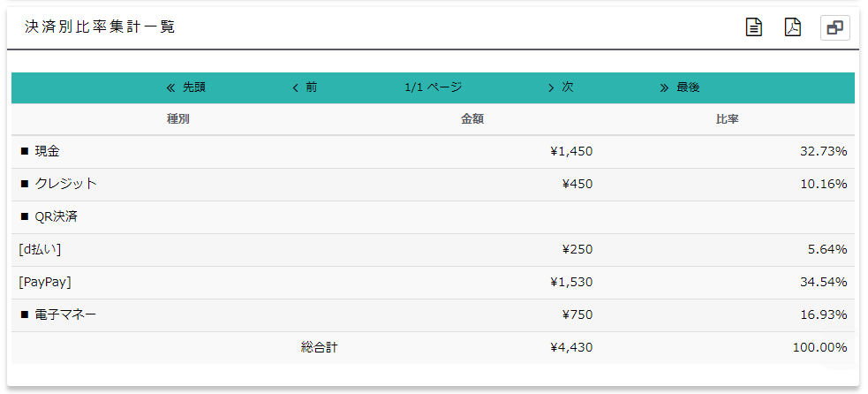Select the クレジット row
The height and width of the screenshot is (394, 868).
click(x=433, y=185)
